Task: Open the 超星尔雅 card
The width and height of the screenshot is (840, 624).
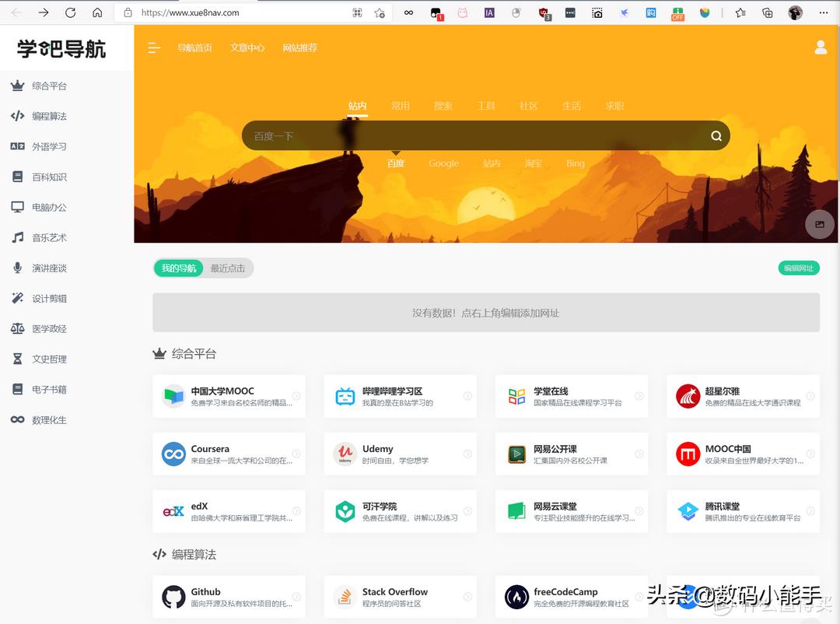Action: [743, 396]
